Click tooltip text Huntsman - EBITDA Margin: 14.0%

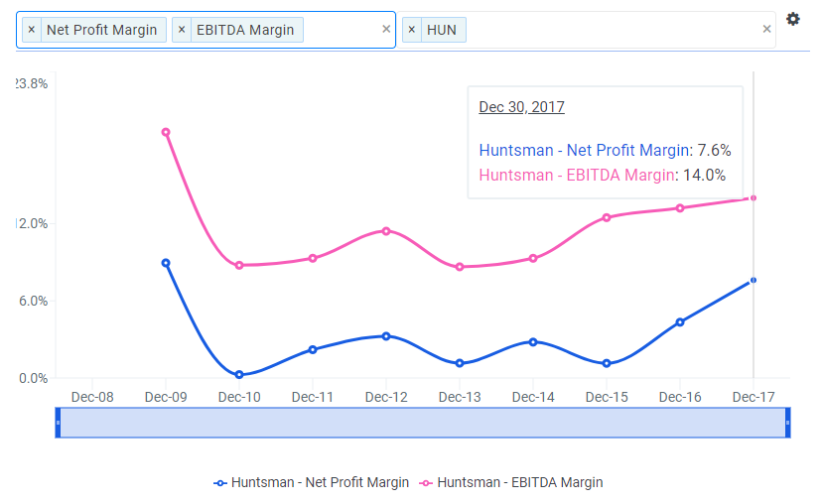[602, 175]
